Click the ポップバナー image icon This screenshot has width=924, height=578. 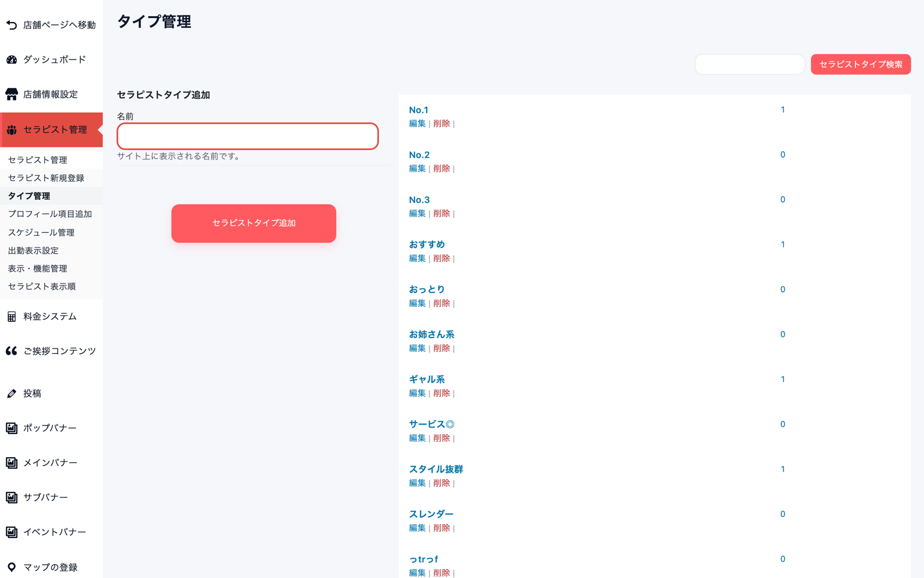[x=12, y=428]
